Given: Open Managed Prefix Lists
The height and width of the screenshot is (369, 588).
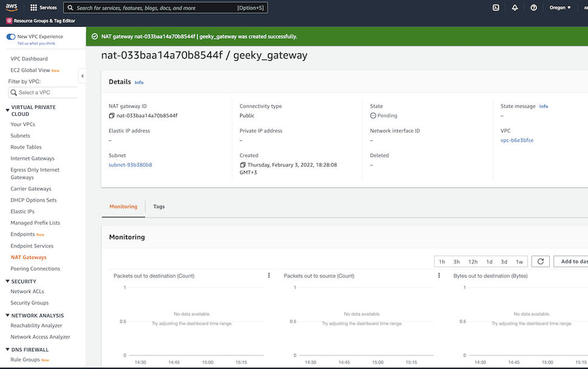Looking at the screenshot, I should click(35, 223).
